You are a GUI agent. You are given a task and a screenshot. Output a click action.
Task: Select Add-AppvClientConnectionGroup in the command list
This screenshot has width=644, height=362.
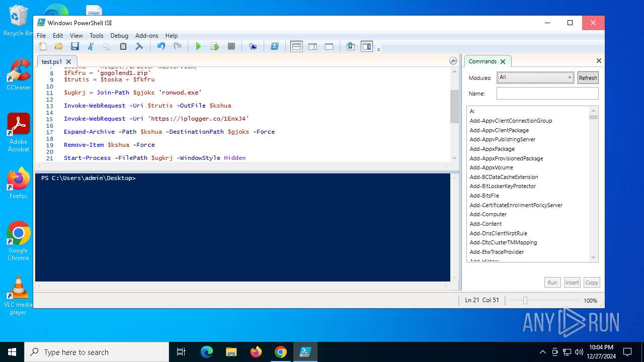(511, 121)
